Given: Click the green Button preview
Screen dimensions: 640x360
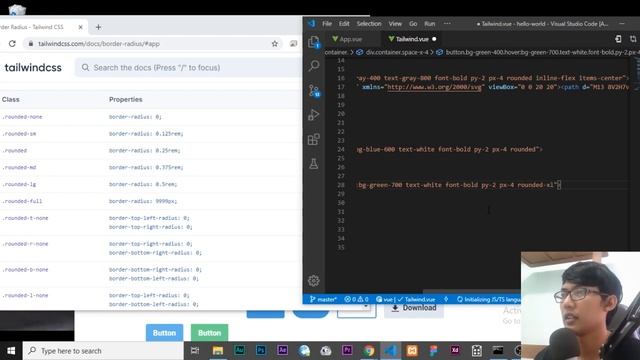Looking at the screenshot, I should tap(209, 333).
